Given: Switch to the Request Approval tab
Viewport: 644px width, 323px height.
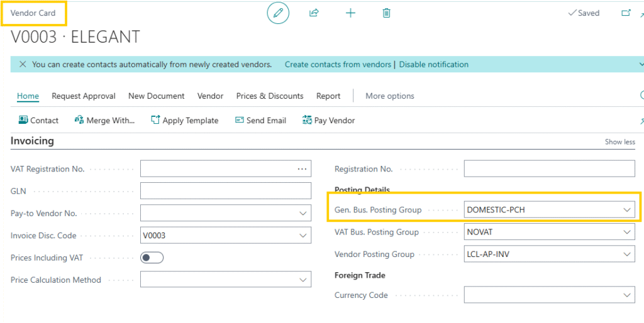Looking at the screenshot, I should [84, 96].
